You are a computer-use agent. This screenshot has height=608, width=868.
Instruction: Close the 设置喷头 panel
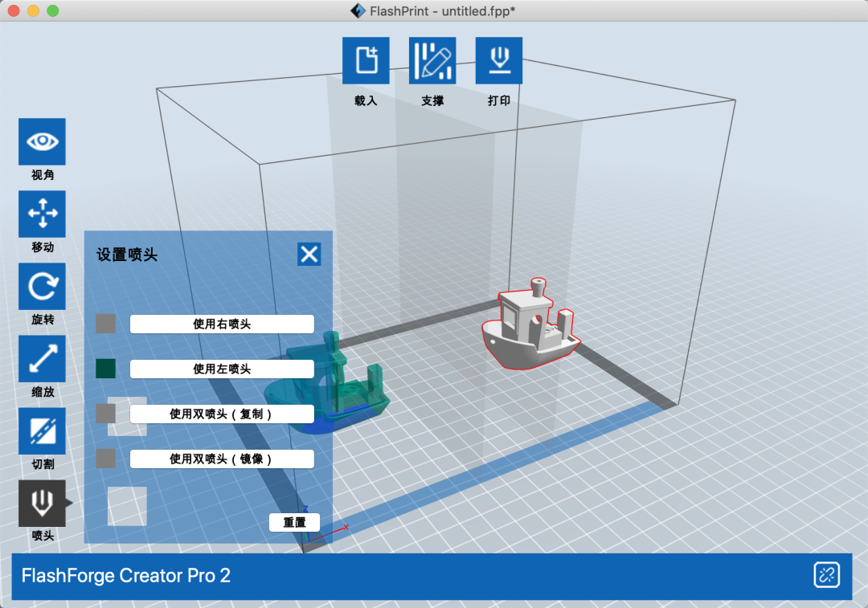(x=309, y=254)
